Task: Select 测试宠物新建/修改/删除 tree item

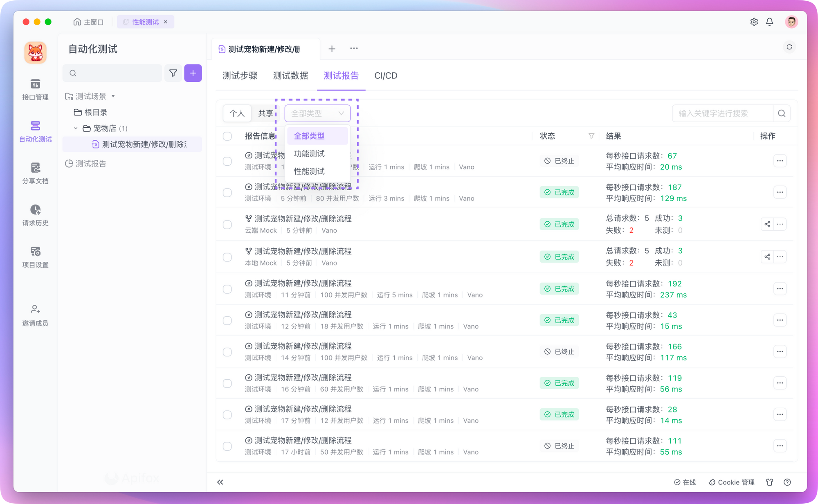Action: (132, 144)
